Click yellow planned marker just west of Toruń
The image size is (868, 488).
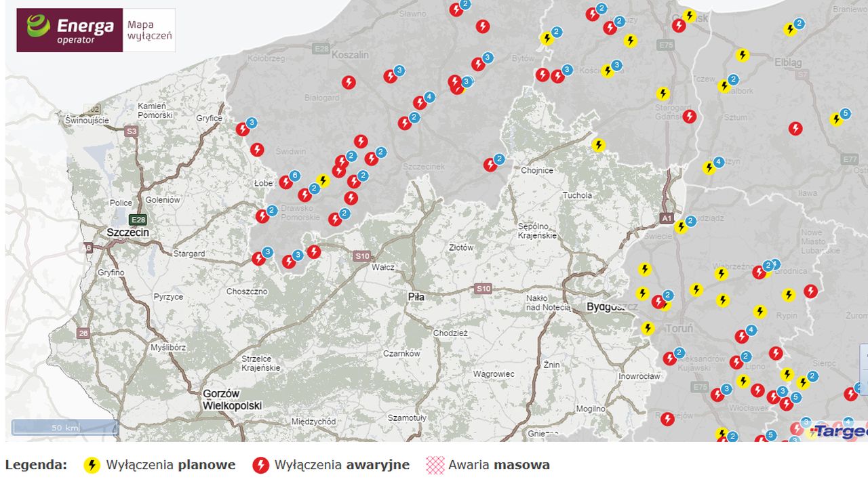click(648, 328)
